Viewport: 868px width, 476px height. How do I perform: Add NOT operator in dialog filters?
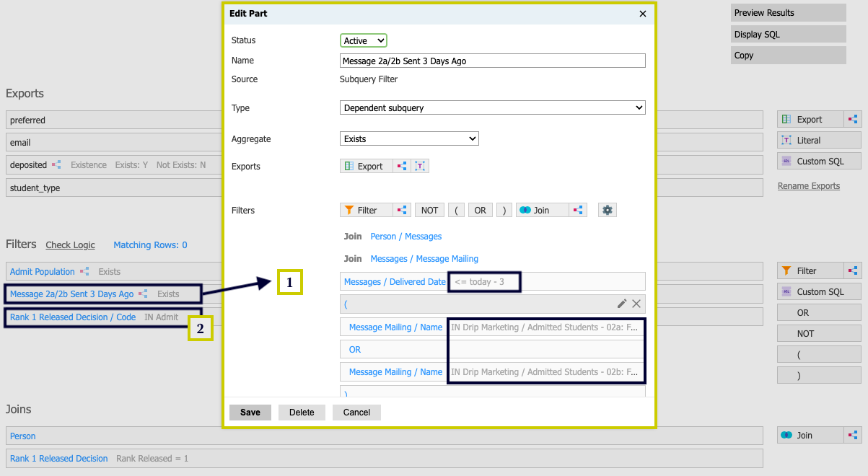(429, 210)
